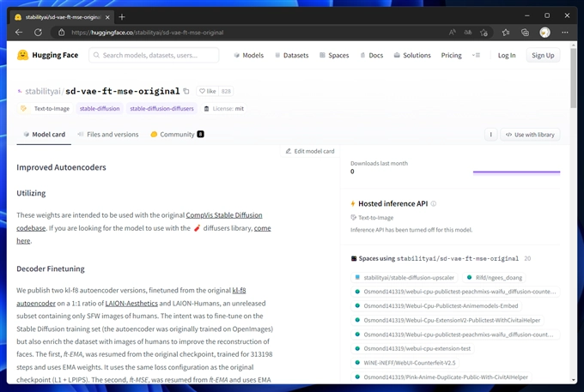
Task: Go back with the browser back arrow
Action: pos(19,33)
